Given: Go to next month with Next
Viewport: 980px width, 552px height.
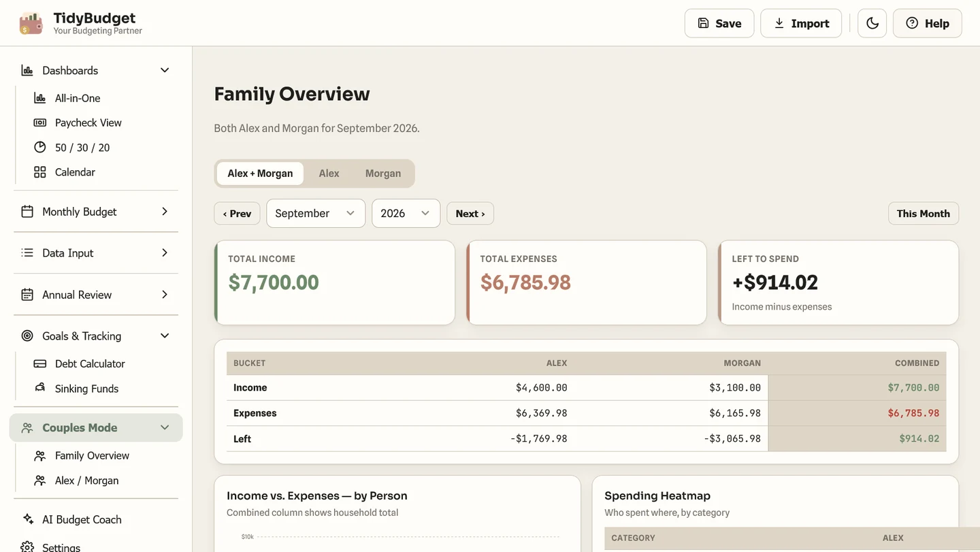Looking at the screenshot, I should click(470, 213).
